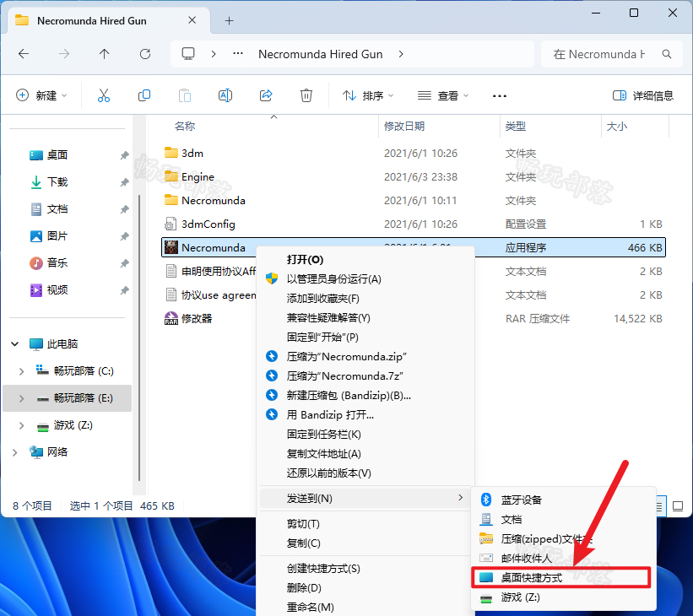693x616 pixels.
Task: Close the Necromunda Hired Gun tab
Action: 192,20
